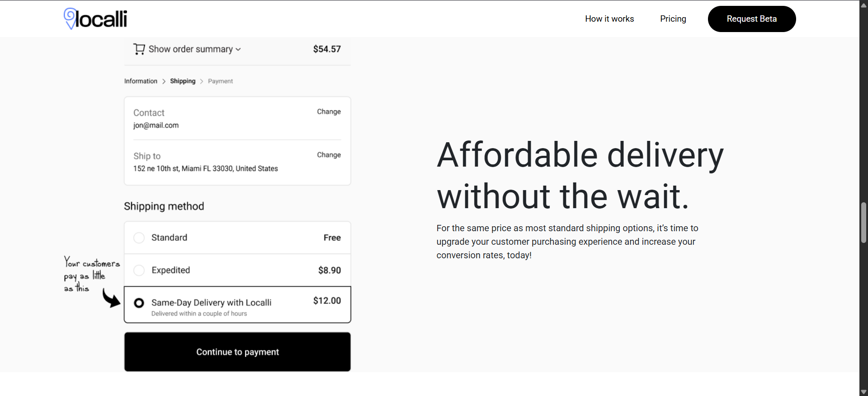Screen dimensions: 868x396
Task: Click chevron arrow after Information breadcrumb
Action: (x=164, y=81)
